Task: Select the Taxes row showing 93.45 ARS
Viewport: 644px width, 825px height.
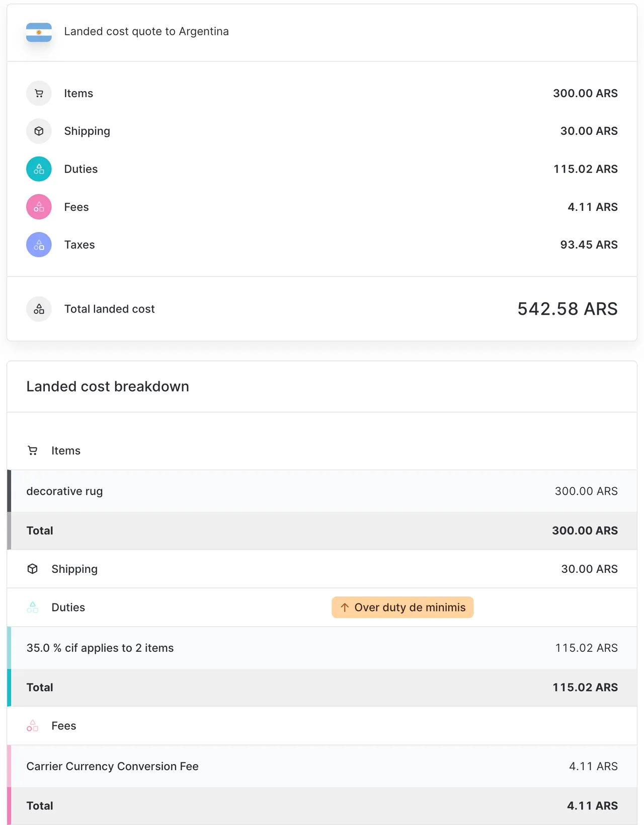Action: point(322,245)
